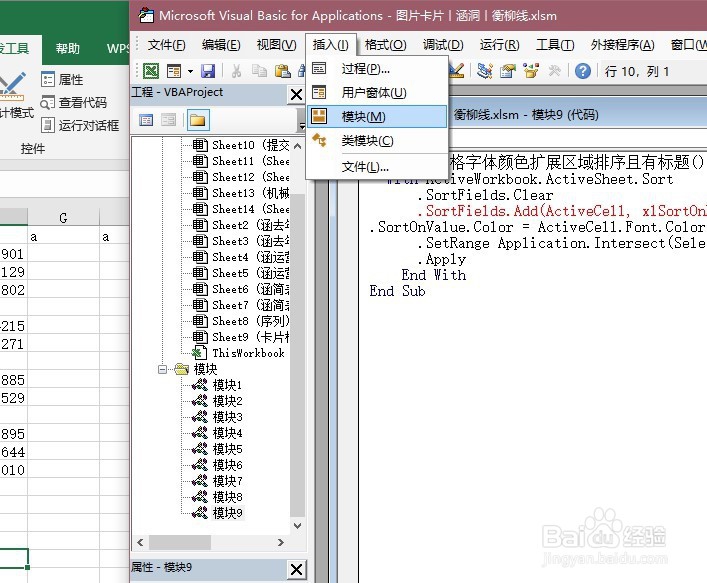Open Visual Basic Help question mark icon
This screenshot has width=707, height=583.
583,71
